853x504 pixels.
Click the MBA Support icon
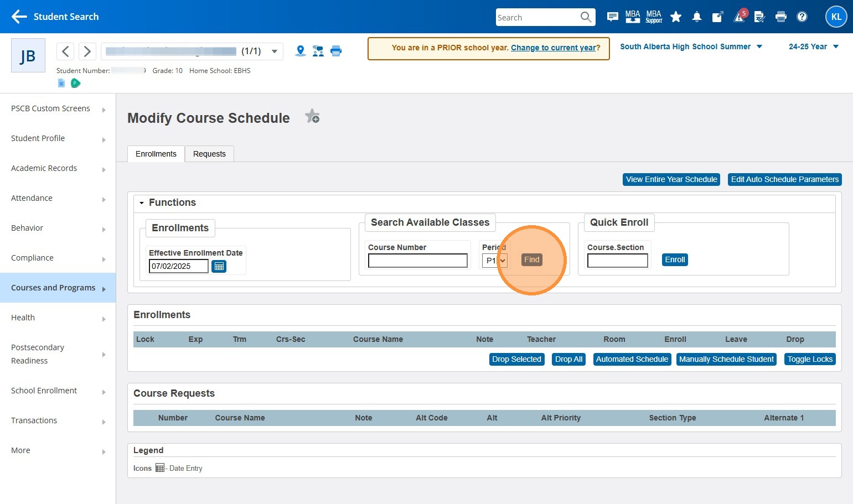click(654, 17)
